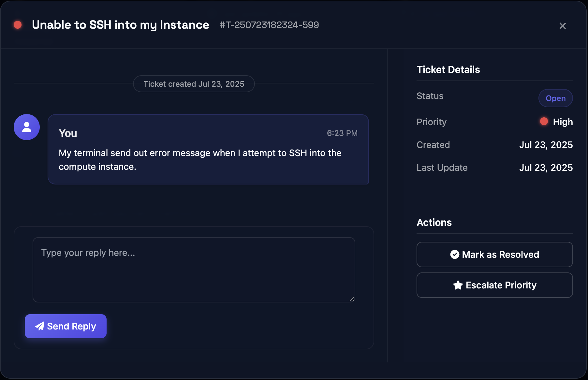
Task: Expand the Actions section header
Action: pyautogui.click(x=434, y=222)
